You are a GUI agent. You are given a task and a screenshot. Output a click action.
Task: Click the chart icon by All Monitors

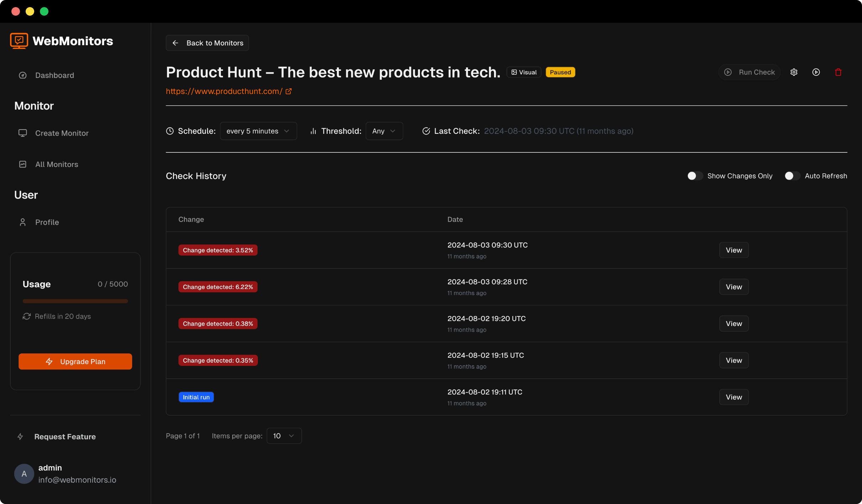click(23, 164)
